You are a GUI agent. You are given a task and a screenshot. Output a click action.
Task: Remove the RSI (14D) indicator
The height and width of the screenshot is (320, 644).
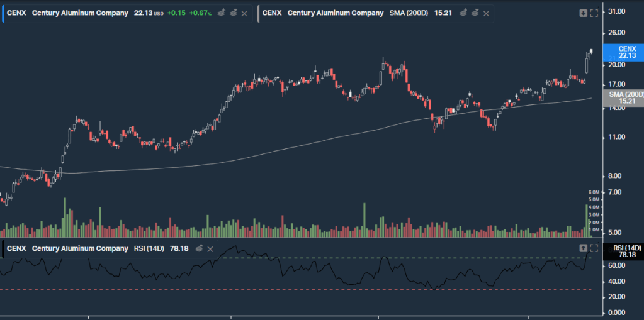click(x=211, y=248)
